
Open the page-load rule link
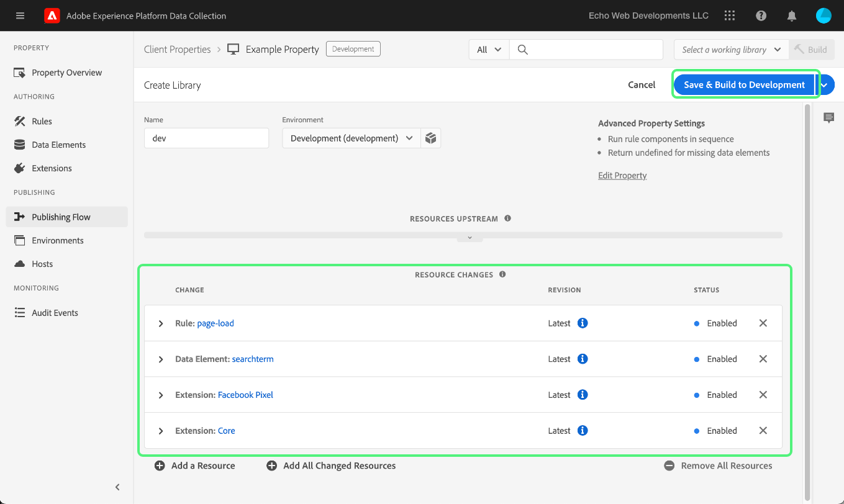pos(216,323)
